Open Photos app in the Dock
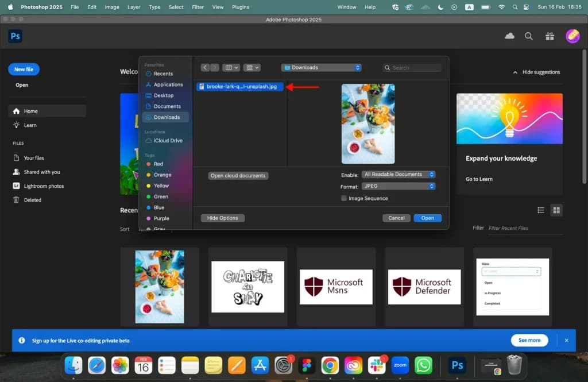This screenshot has width=588, height=382. pyautogui.click(x=120, y=365)
